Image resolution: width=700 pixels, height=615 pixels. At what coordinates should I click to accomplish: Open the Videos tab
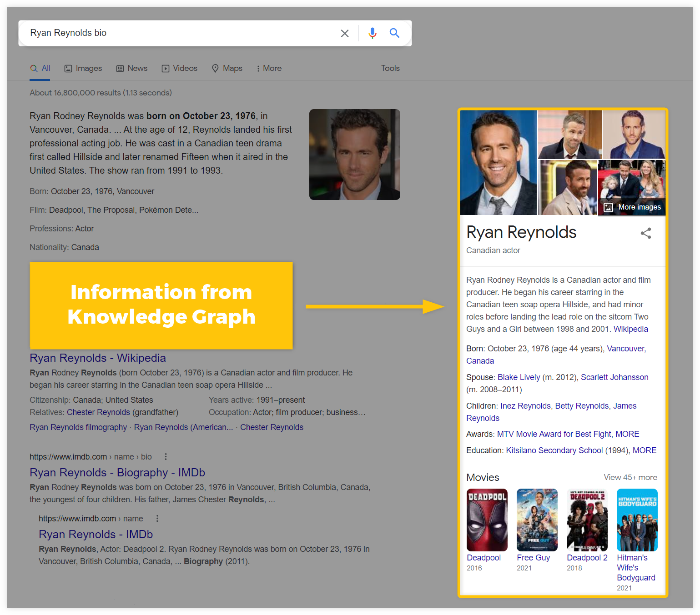coord(180,69)
